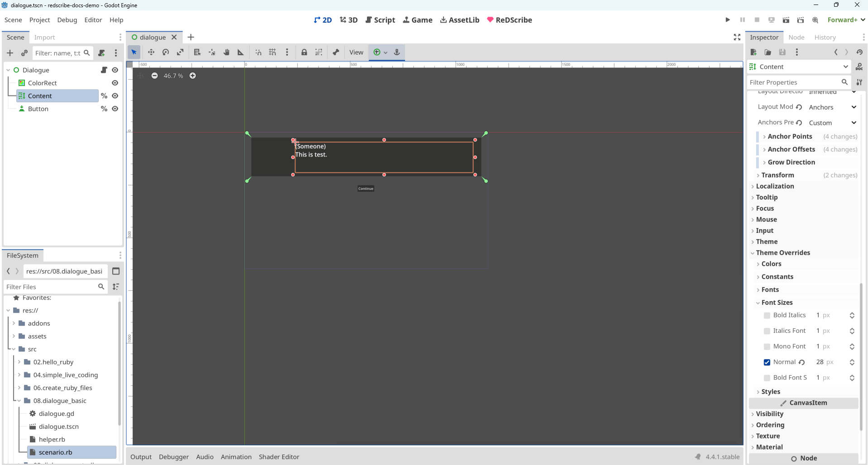Switch to the 3D workspace
The image size is (868, 465).
point(349,20)
